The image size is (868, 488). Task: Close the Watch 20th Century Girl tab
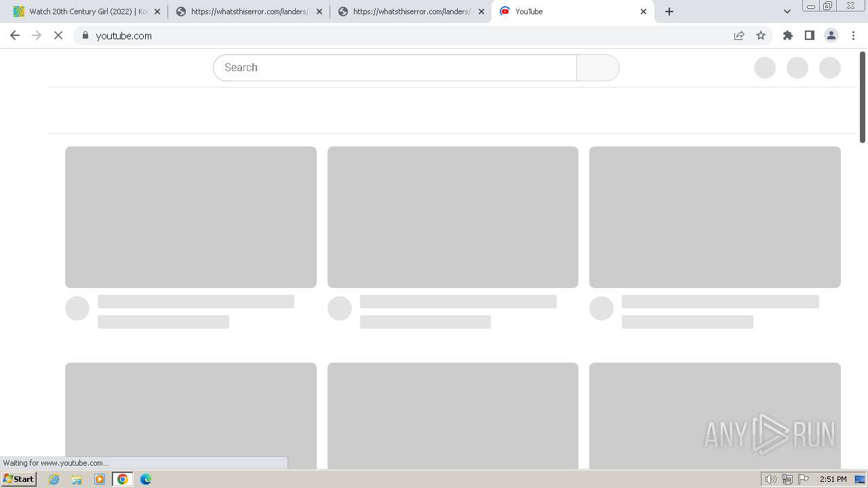coord(157,12)
